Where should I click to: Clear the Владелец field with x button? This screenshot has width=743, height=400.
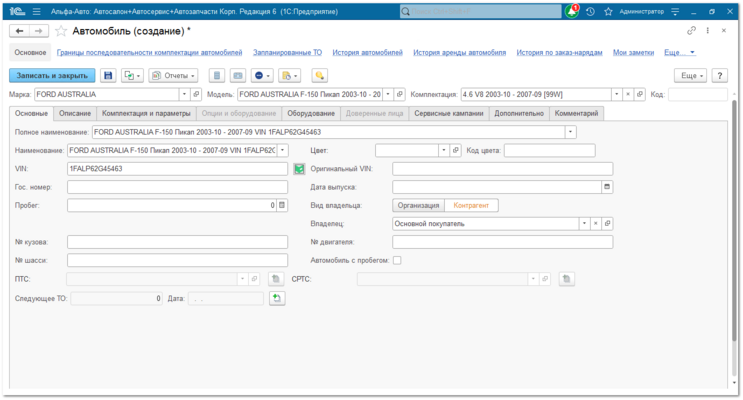pos(596,223)
